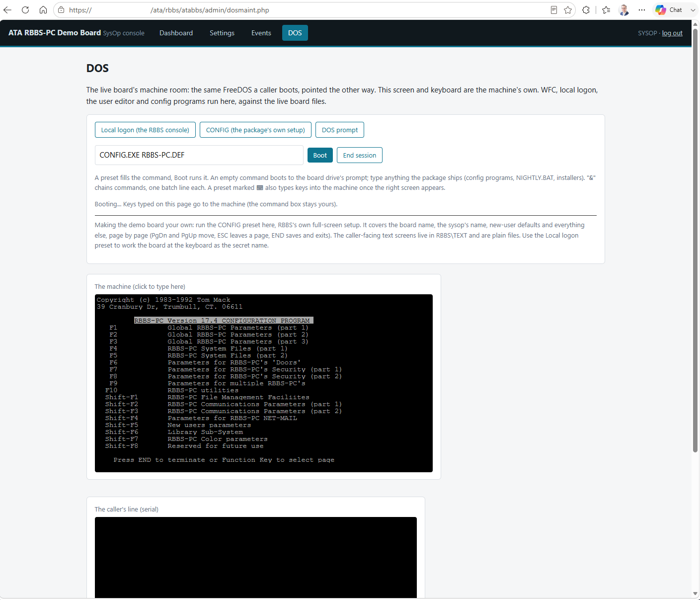Switch to the Settings tab
700x600 pixels.
point(222,33)
